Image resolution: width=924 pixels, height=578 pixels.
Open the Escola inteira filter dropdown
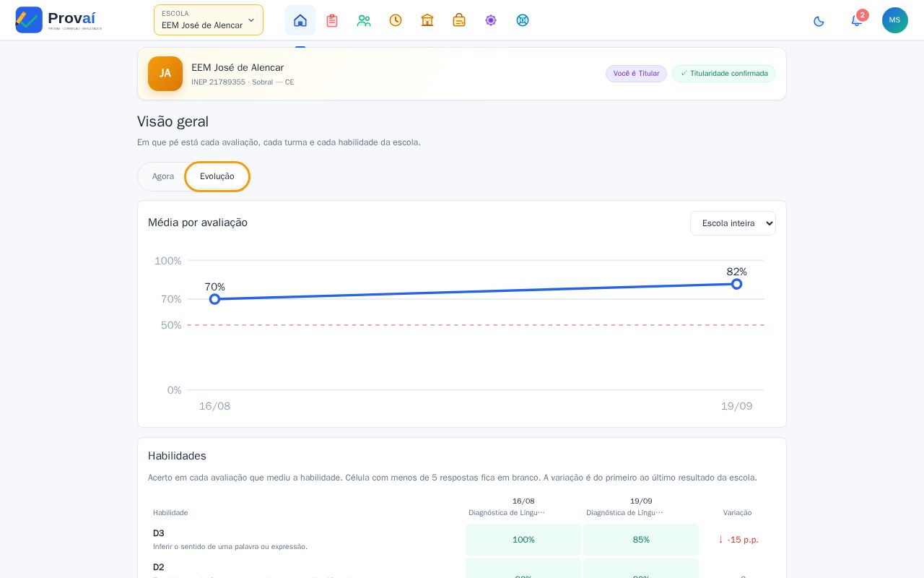(733, 223)
